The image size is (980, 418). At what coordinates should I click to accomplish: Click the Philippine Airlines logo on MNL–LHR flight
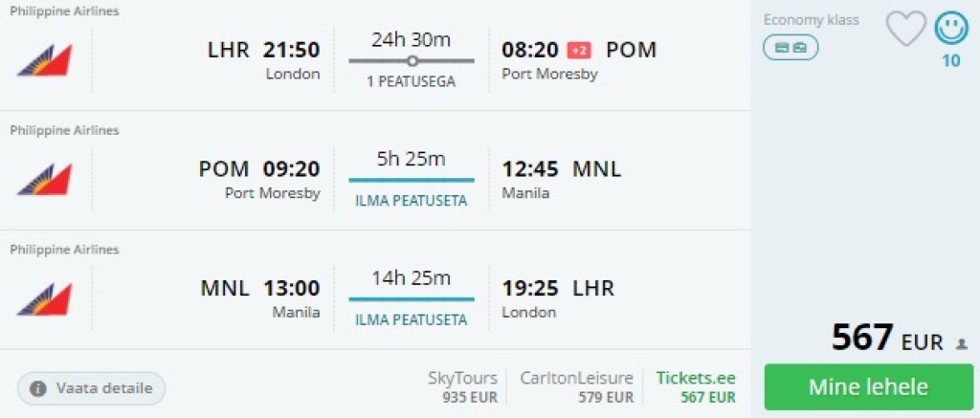[44, 298]
